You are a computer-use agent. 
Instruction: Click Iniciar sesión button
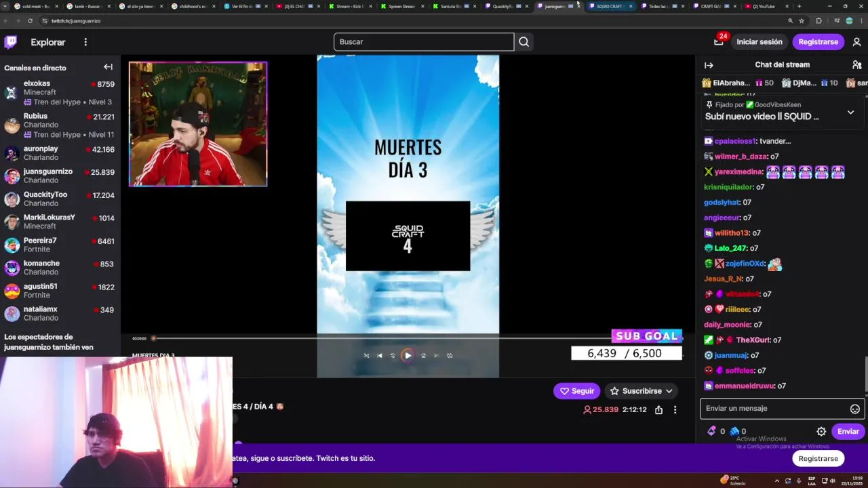(759, 42)
